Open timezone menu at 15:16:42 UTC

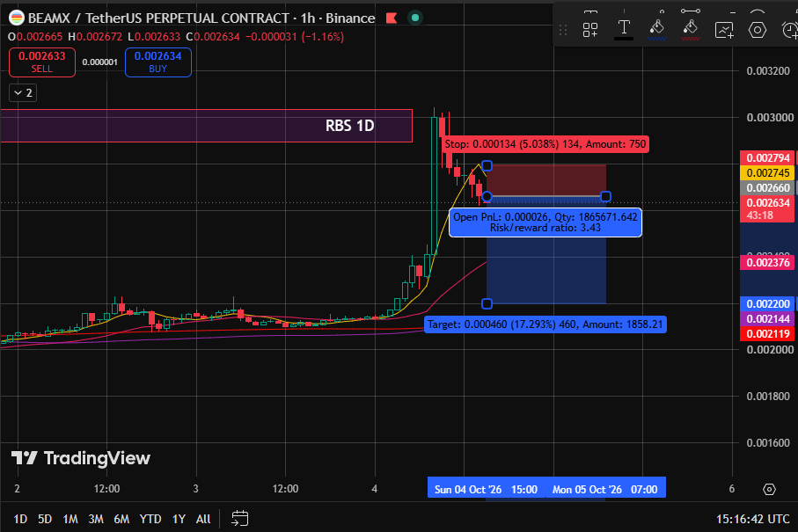click(x=753, y=519)
